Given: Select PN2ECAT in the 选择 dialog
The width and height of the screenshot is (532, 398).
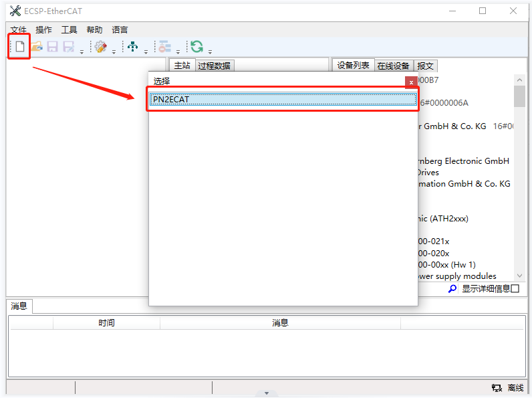Looking at the screenshot, I should point(283,99).
